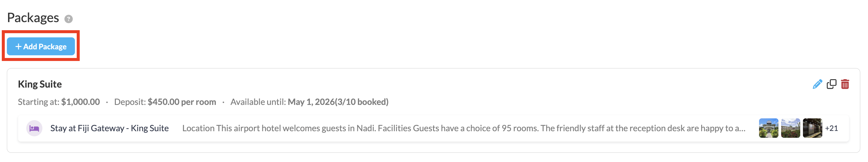Click the truncated ellipsis ending the description
The width and height of the screenshot is (868, 162).
[742, 129]
